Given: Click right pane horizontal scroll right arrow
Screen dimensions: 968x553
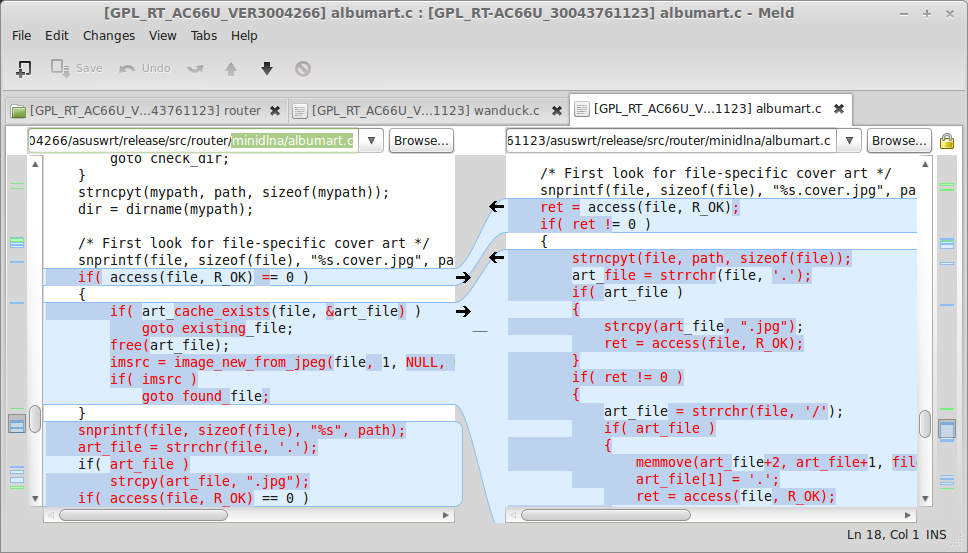Looking at the screenshot, I should 908,515.
